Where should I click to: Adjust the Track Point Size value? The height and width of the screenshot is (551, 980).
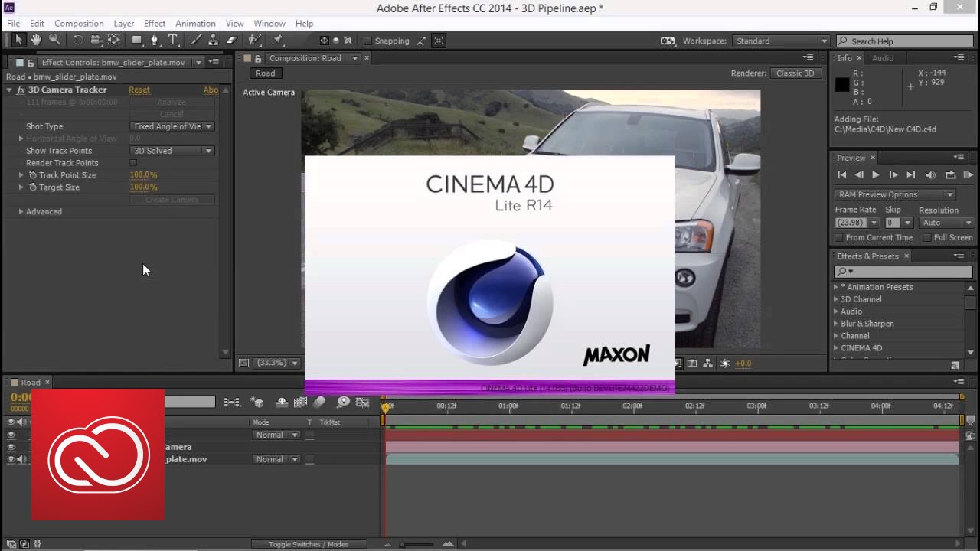click(143, 174)
